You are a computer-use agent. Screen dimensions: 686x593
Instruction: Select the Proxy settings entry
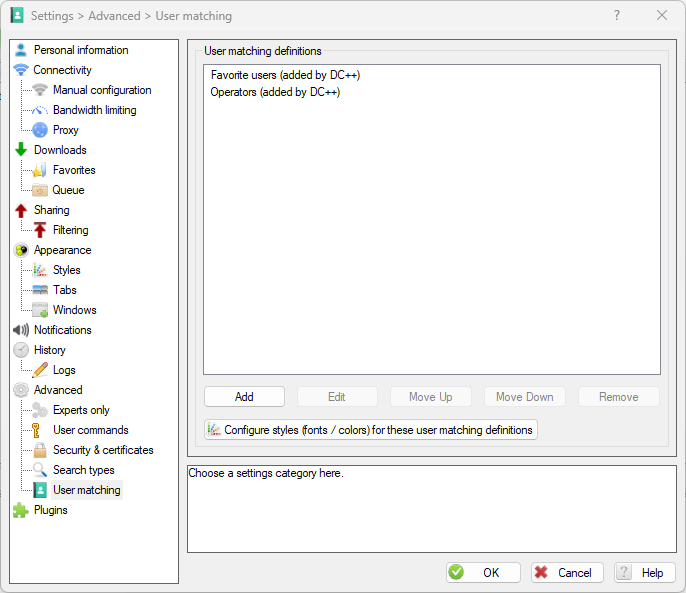[66, 130]
